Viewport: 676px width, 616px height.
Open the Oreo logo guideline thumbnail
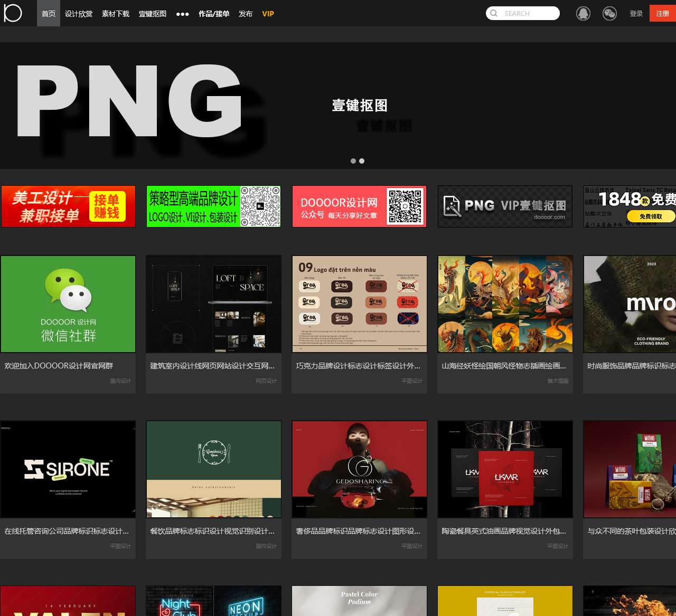coord(359,304)
